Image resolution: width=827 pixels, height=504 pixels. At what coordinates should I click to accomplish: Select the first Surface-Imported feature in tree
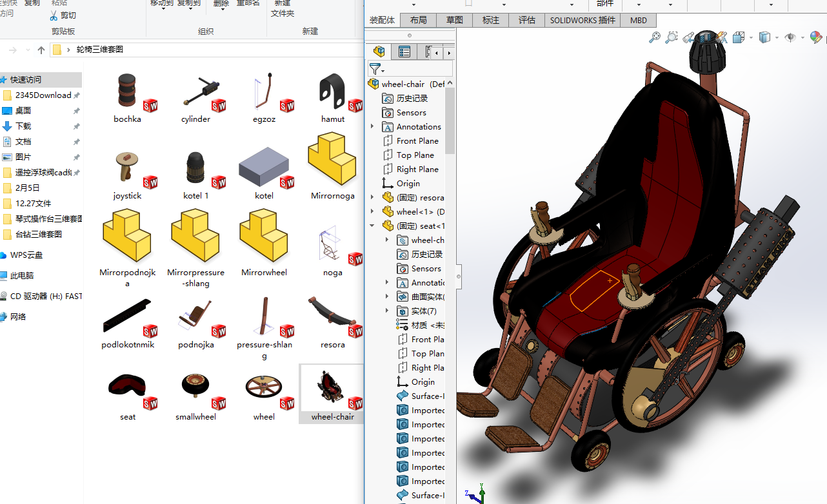[x=420, y=396]
